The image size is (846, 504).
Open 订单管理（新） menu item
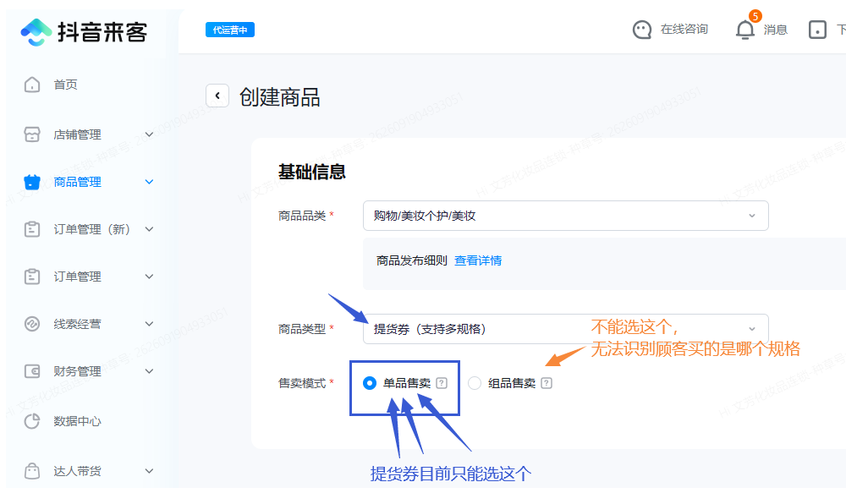pos(91,229)
